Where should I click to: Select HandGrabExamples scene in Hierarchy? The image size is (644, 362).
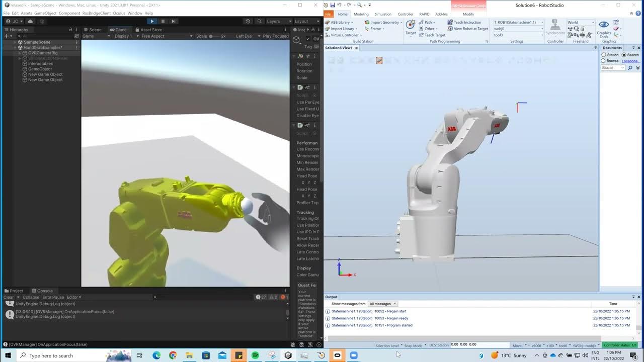(43, 47)
